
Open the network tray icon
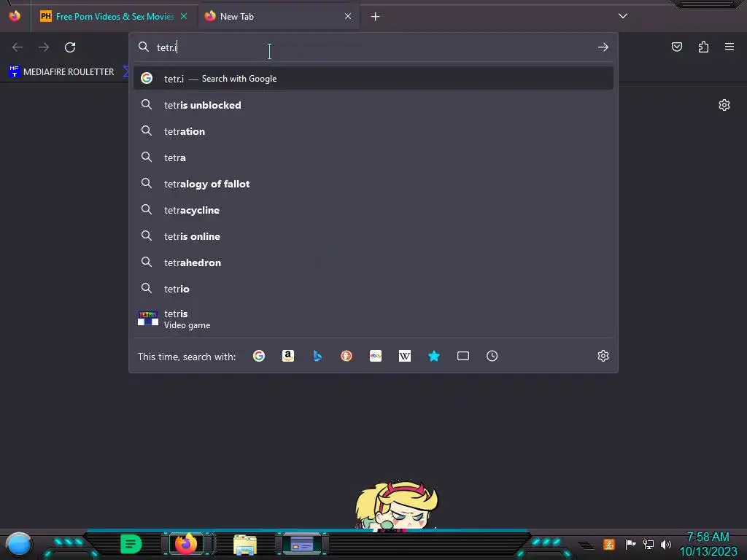coord(649,544)
